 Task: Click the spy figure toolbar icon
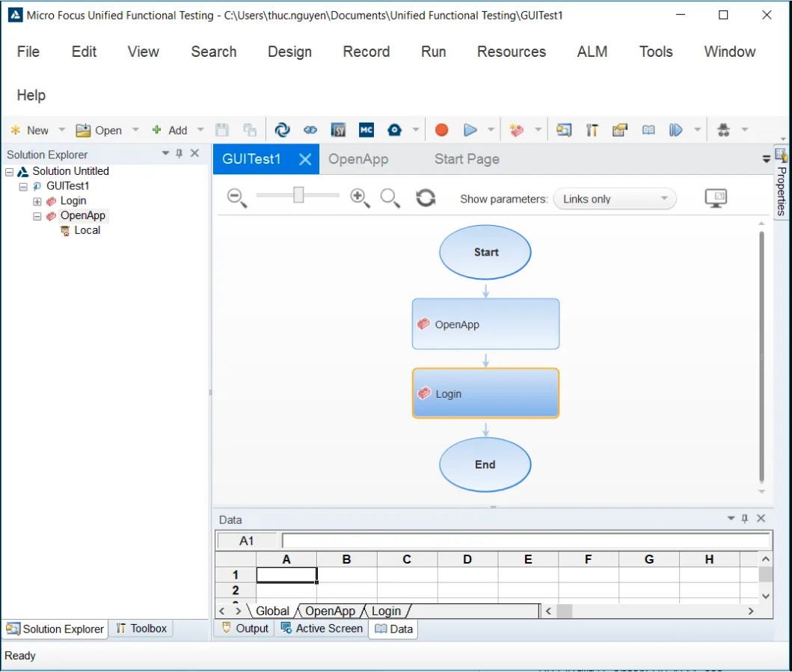[x=723, y=130]
